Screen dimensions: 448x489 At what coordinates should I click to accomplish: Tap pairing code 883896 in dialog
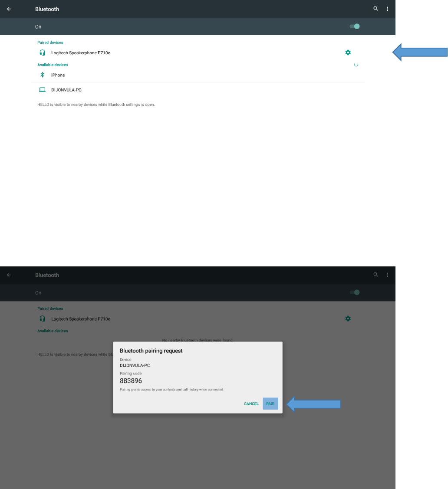(x=131, y=381)
